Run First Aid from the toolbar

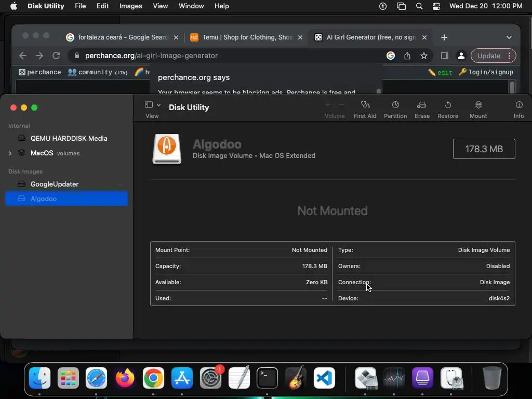coord(365,110)
